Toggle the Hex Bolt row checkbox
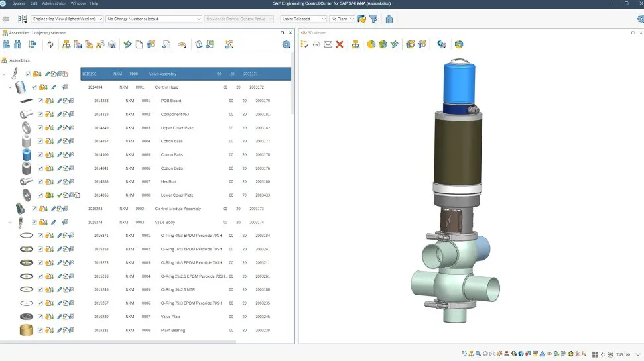Viewport: 644px width, 361px height. [x=40, y=181]
